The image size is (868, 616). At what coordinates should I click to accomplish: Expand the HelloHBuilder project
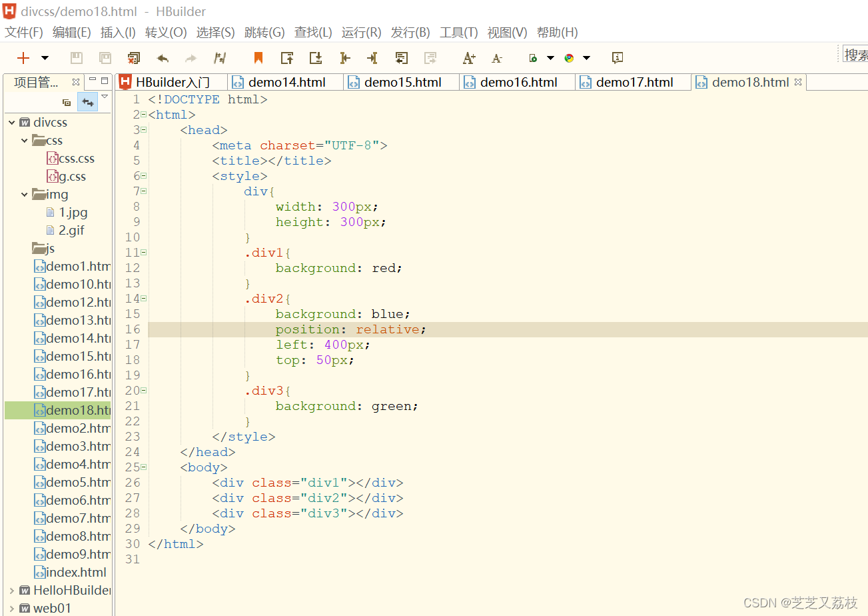(x=12, y=590)
